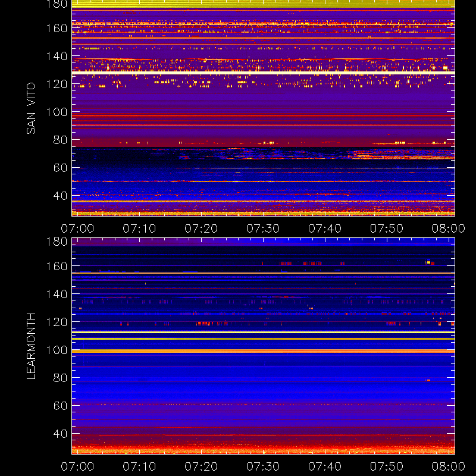476x476 pixels.
Task: Select the 07:00 time label under San Vito plot
Action: [x=77, y=228]
